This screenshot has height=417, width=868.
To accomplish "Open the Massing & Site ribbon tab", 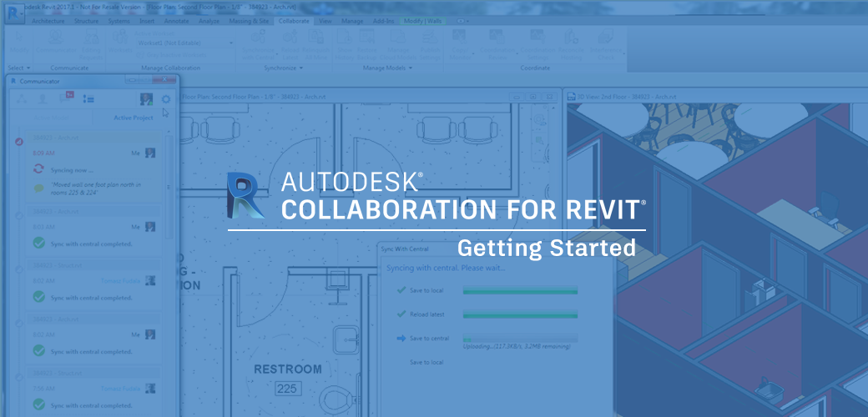I will 247,20.
